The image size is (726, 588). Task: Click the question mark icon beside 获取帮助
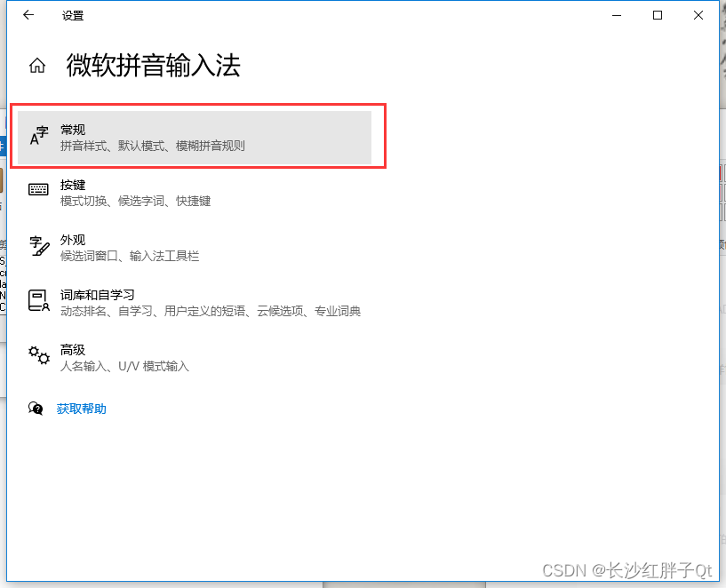coord(36,409)
